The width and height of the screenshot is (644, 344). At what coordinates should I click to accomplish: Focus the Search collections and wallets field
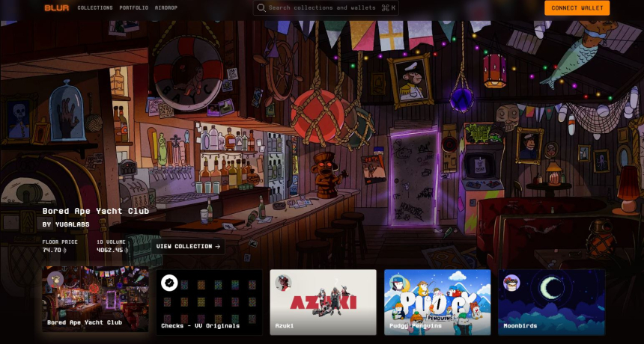322,8
